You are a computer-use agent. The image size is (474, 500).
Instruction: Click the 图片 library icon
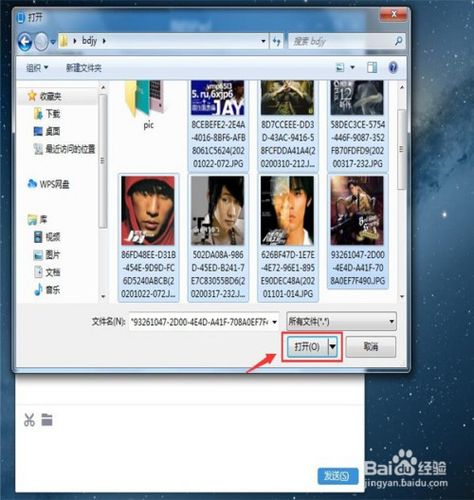(38, 255)
